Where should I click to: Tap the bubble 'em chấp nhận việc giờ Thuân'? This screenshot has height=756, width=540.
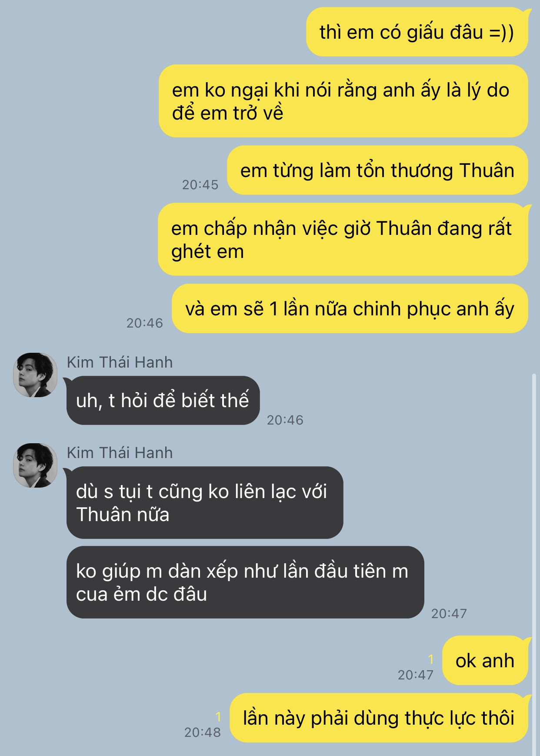coord(343,239)
